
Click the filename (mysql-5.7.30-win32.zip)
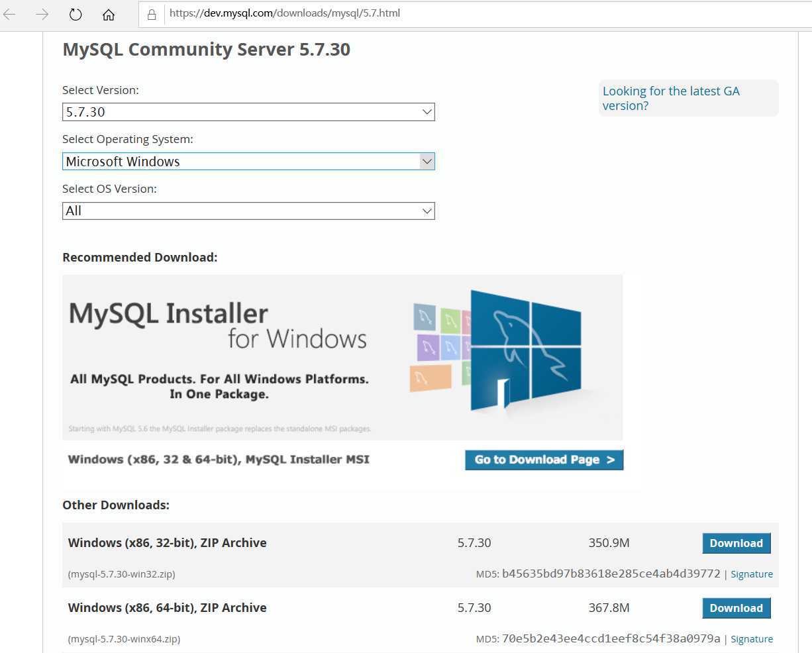(121, 574)
